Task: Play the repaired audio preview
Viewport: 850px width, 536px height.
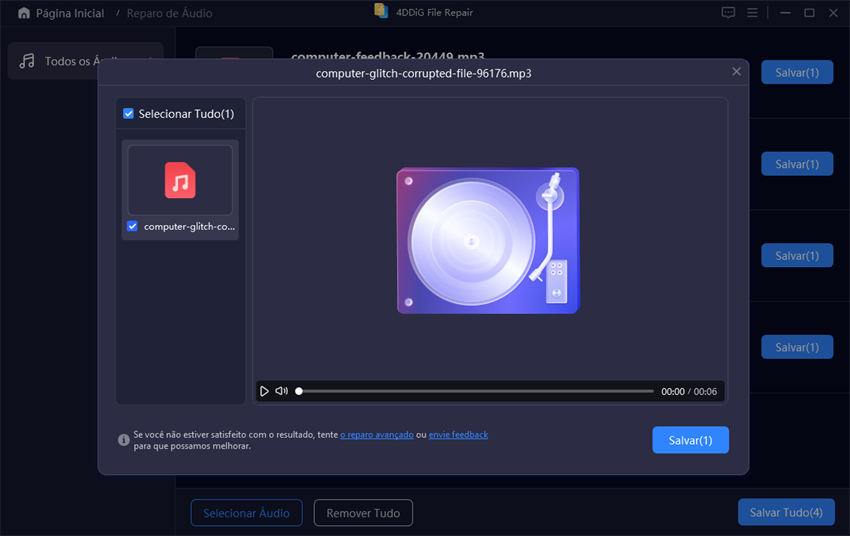Action: (264, 391)
